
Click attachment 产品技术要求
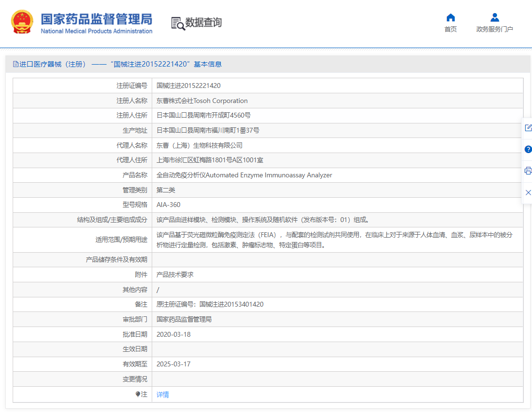point(175,275)
